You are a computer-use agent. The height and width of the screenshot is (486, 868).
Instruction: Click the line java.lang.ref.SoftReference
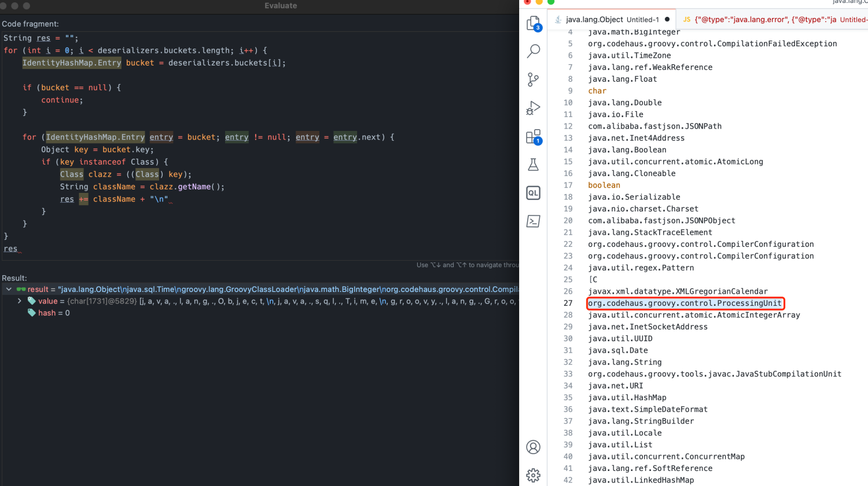(x=650, y=468)
